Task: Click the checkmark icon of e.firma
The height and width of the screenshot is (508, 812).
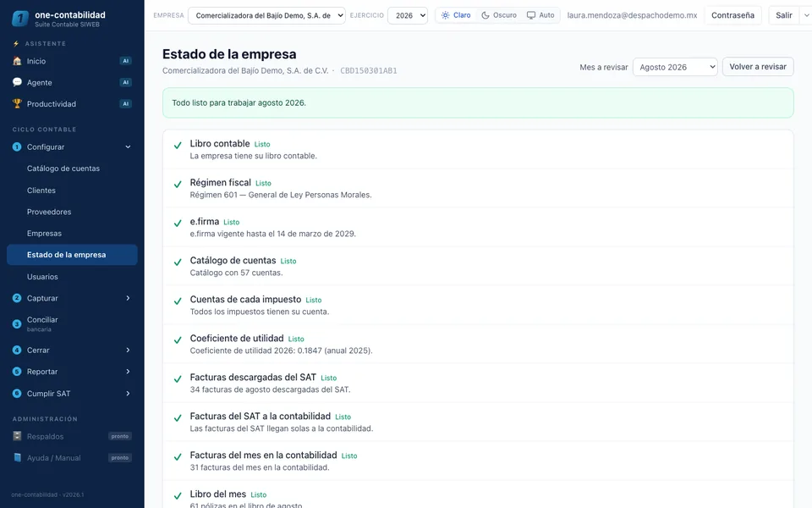Action: 178,224
